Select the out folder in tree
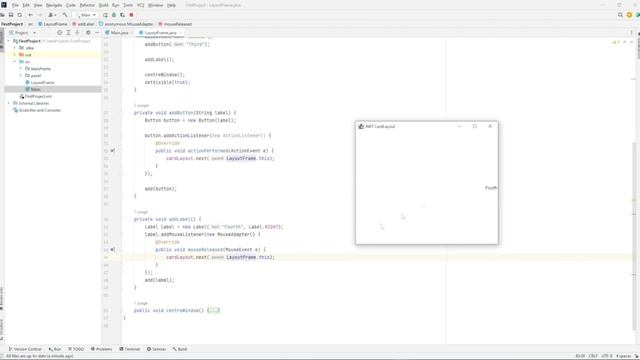 25,55
